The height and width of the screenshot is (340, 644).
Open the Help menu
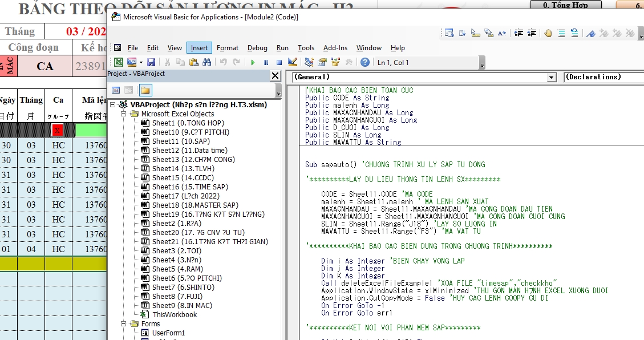[398, 48]
